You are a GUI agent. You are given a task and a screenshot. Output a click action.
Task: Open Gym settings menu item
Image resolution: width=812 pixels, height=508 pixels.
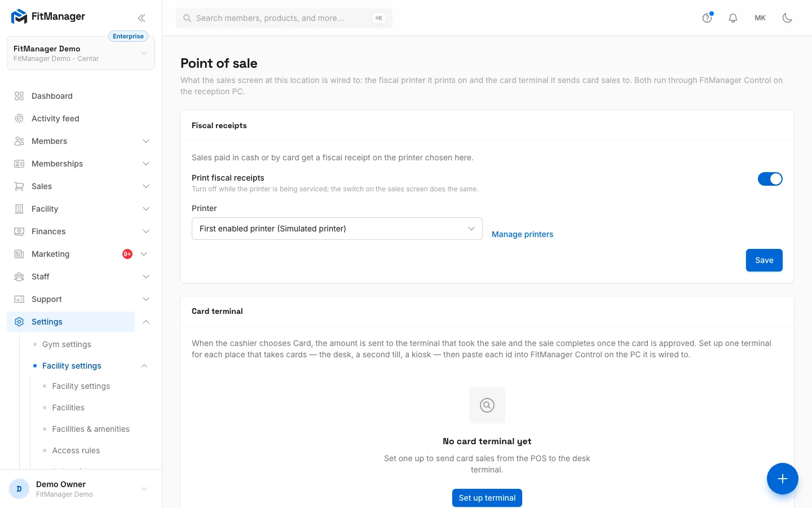pos(67,344)
